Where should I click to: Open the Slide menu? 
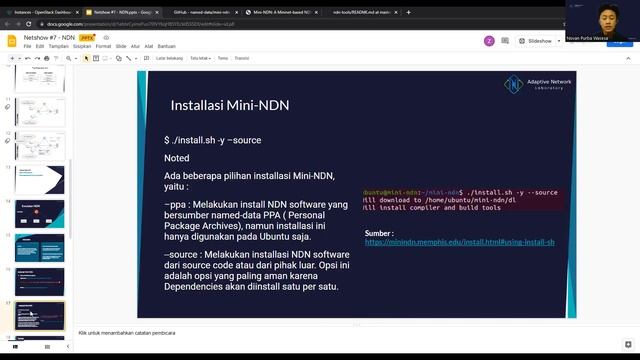pyautogui.click(x=121, y=47)
